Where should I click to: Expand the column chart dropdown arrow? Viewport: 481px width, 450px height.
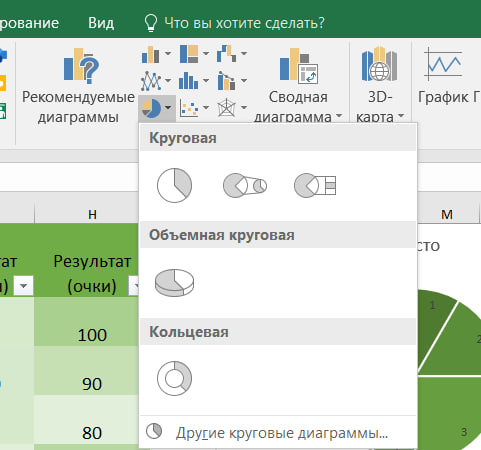(x=168, y=53)
